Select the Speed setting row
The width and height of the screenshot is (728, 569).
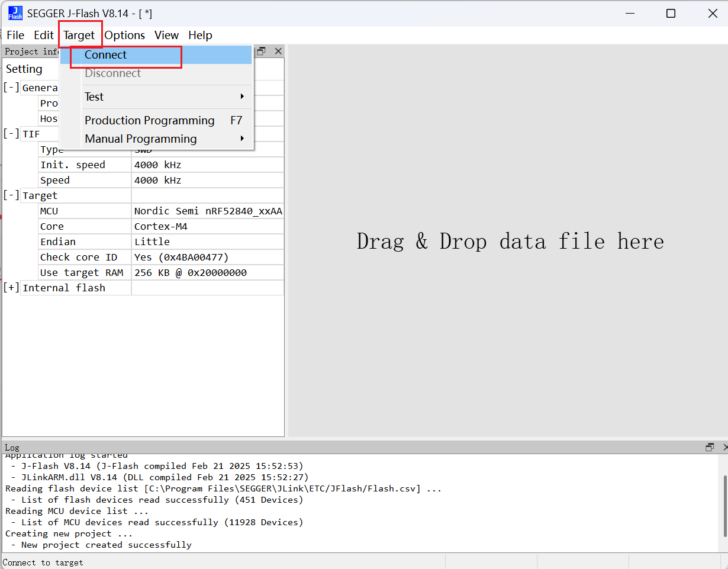[161, 180]
